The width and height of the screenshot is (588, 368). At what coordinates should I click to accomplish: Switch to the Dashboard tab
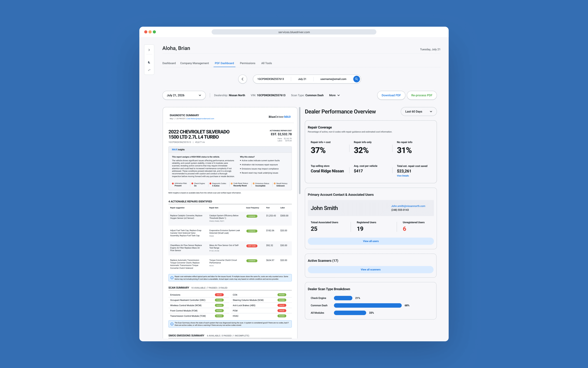pos(169,63)
